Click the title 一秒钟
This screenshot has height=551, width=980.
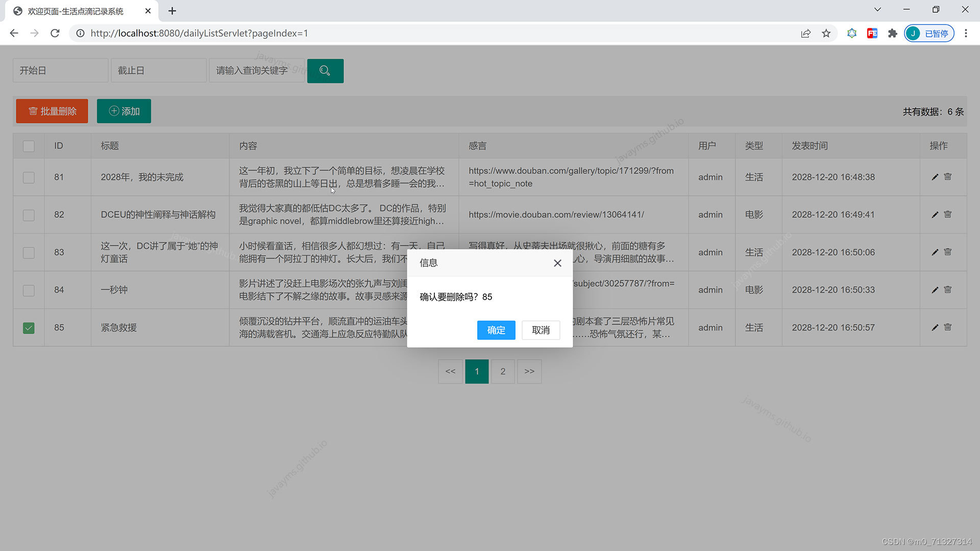coord(114,290)
